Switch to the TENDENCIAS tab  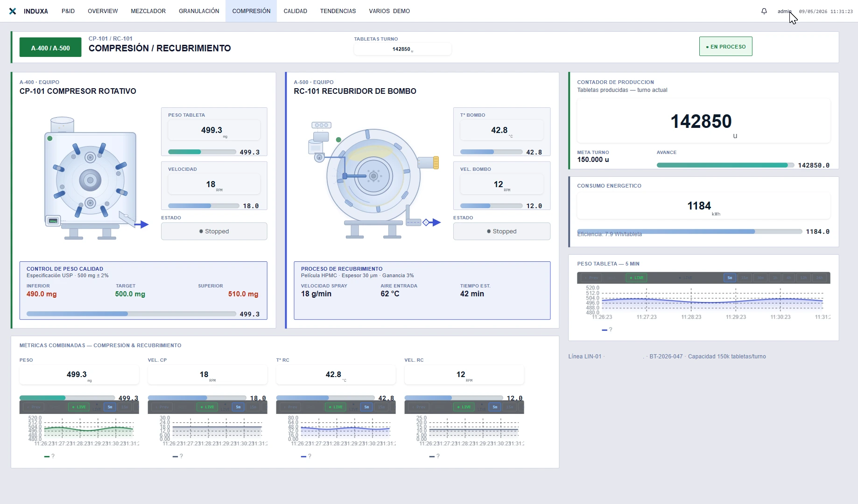tap(338, 11)
